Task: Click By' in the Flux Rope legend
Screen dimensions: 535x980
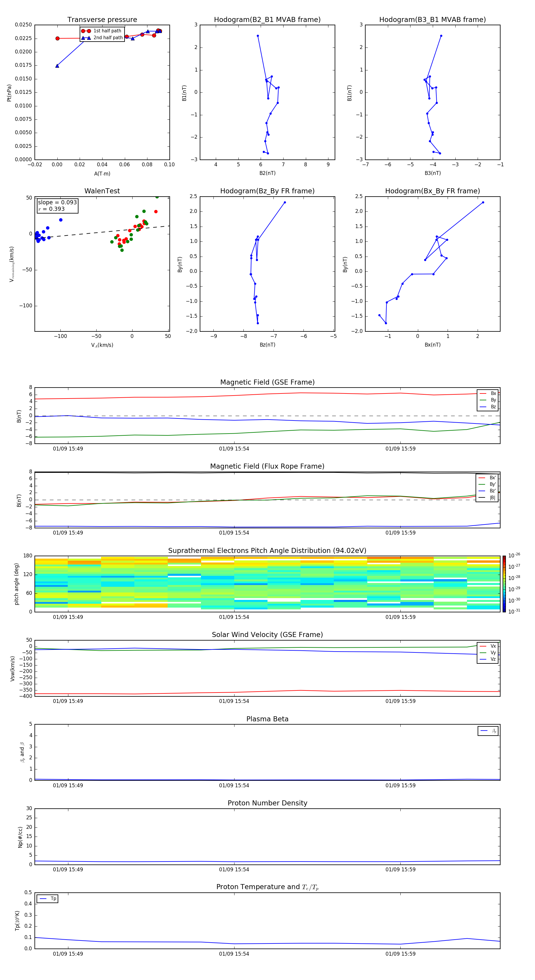Action: click(493, 484)
